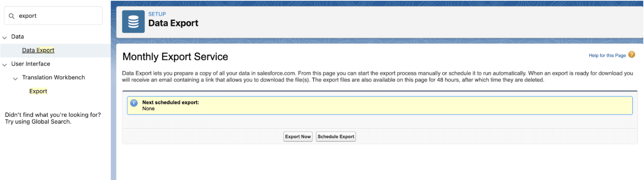The image size is (644, 180).
Task: Focus the Quick Find box containing export
Action: pos(53,16)
